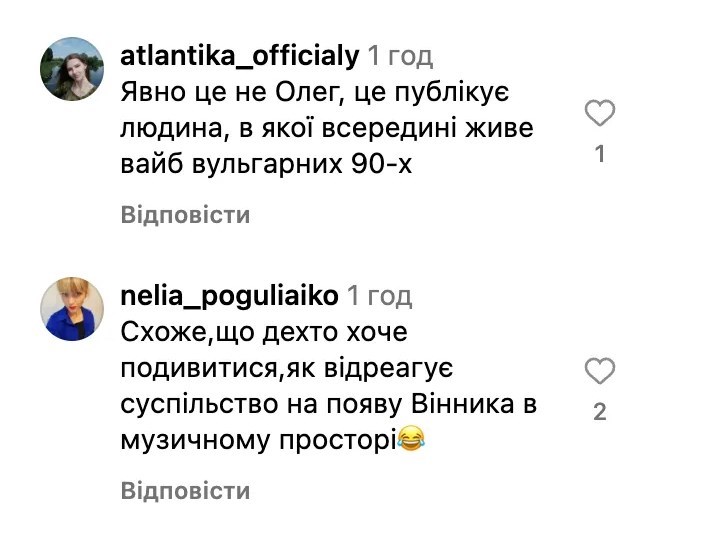Click the line 'подивитися,як відреагує'
The image size is (721, 533).
tap(287, 369)
